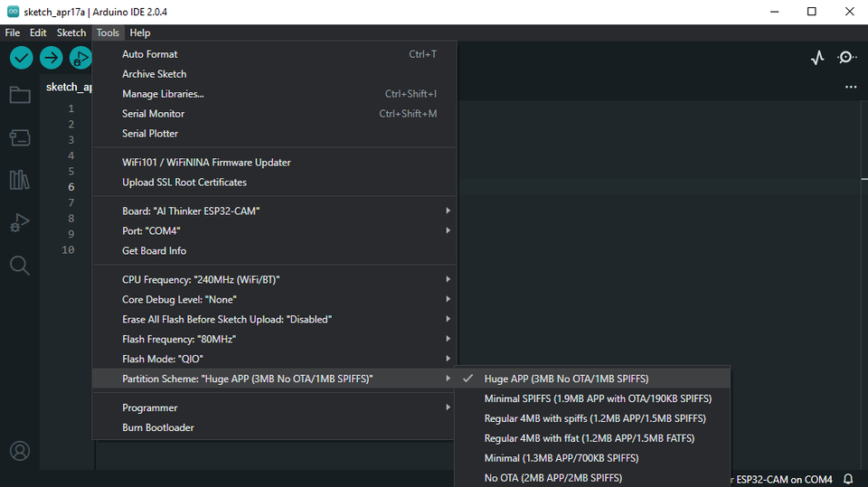Open the Serial Monitor icon at top right
868x487 pixels.
click(x=847, y=58)
